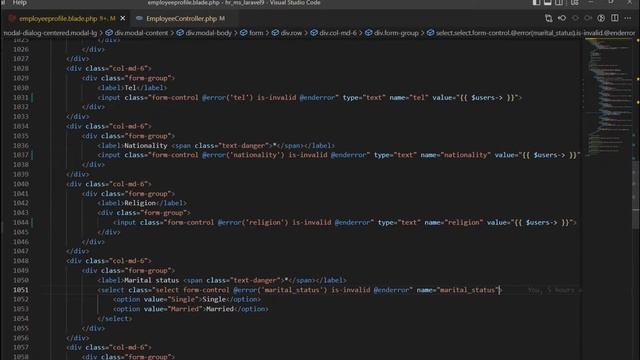The height and width of the screenshot is (360, 640).
Task: Open previous revision changes icon
Action: tap(562, 18)
